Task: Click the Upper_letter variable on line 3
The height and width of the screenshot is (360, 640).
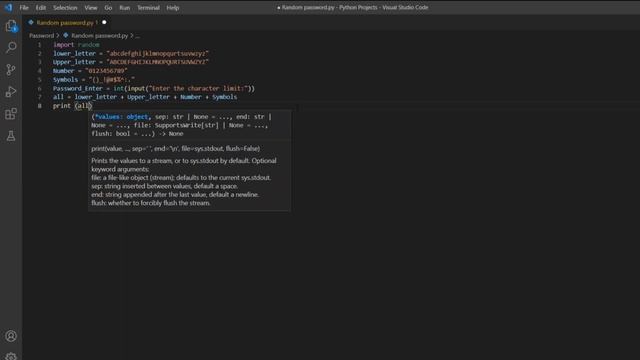Action: 74,62
